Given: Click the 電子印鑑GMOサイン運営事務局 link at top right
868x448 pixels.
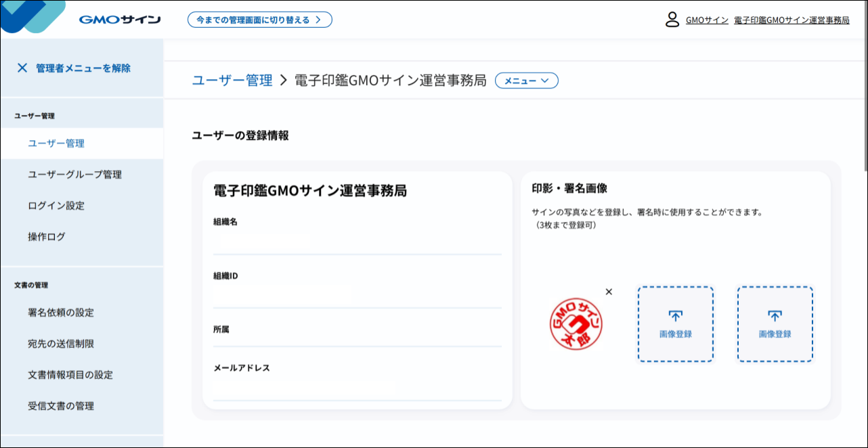Looking at the screenshot, I should 790,20.
